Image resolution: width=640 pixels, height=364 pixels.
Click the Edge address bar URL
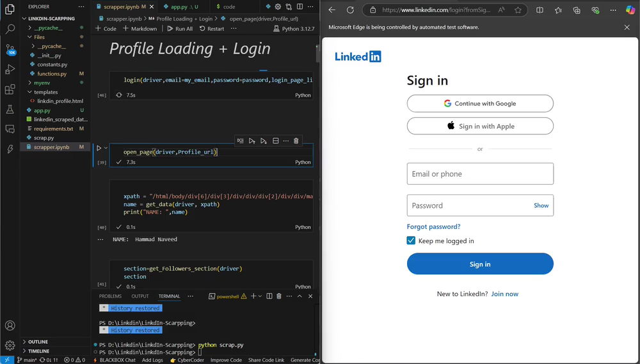436,10
